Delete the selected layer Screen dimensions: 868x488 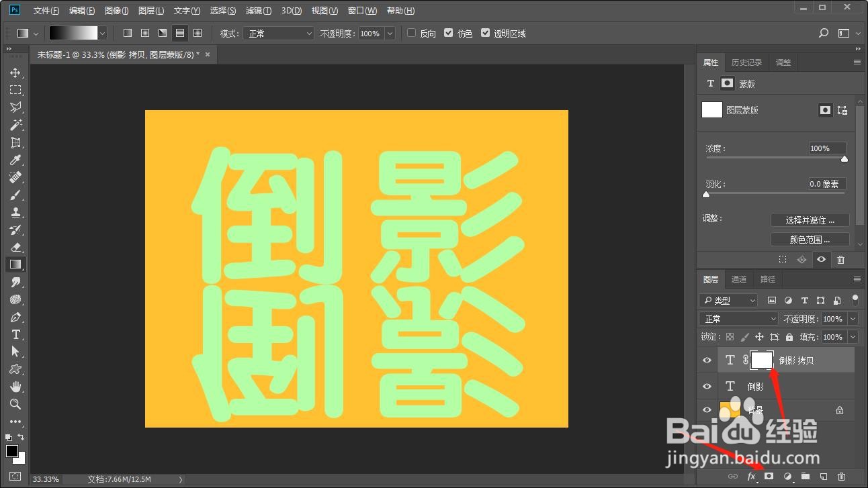coord(841,476)
